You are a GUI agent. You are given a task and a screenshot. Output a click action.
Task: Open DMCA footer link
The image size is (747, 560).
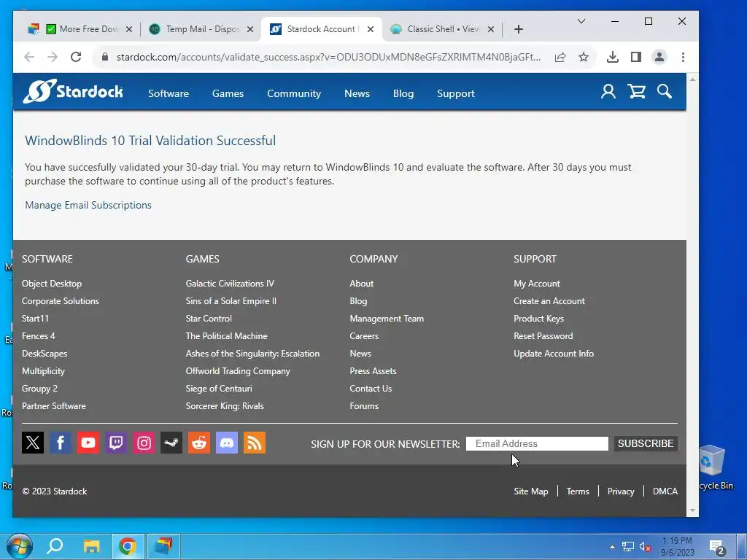[x=665, y=491]
